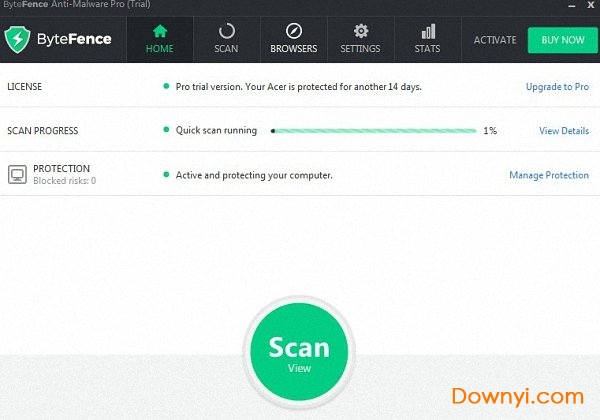Click the 1% scan progress value
This screenshot has width=600, height=420.
click(490, 131)
